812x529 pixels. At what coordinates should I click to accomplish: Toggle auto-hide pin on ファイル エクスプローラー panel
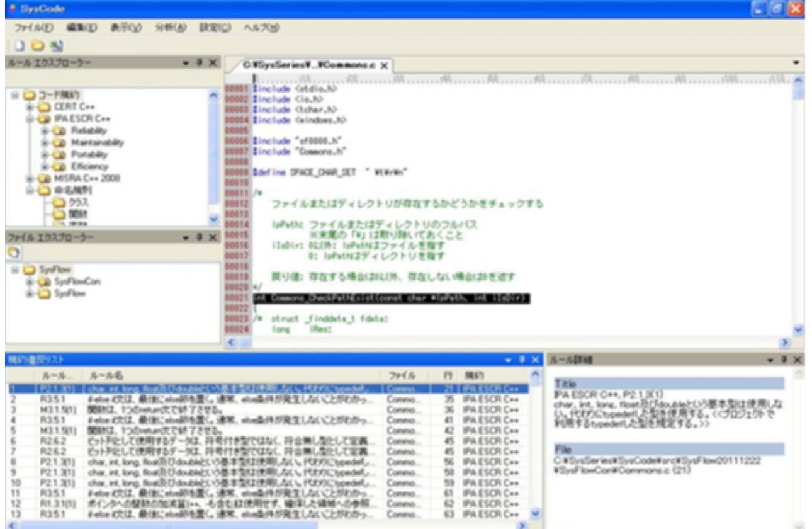pyautogui.click(x=200, y=237)
